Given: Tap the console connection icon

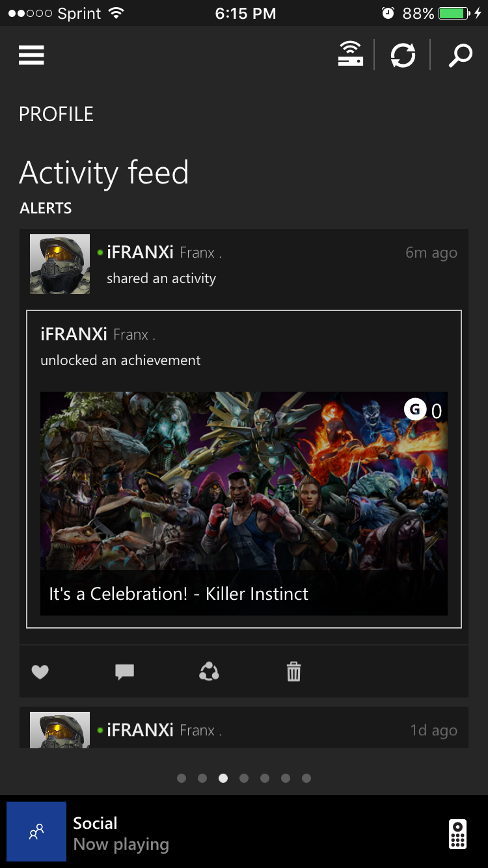Looking at the screenshot, I should (350, 54).
